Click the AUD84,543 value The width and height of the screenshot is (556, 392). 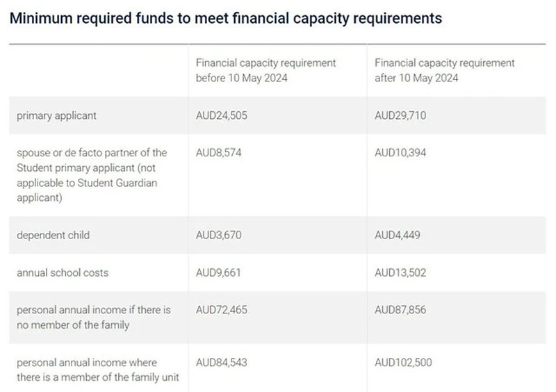pyautogui.click(x=221, y=362)
